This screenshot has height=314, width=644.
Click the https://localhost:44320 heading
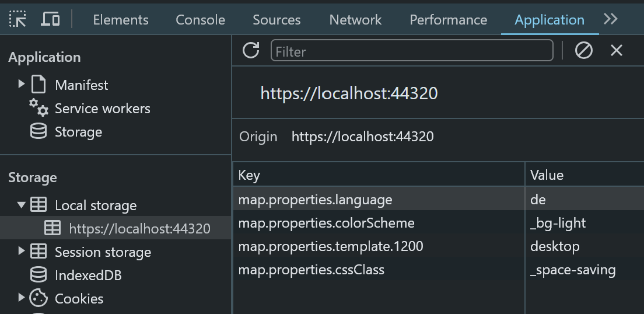tap(349, 93)
